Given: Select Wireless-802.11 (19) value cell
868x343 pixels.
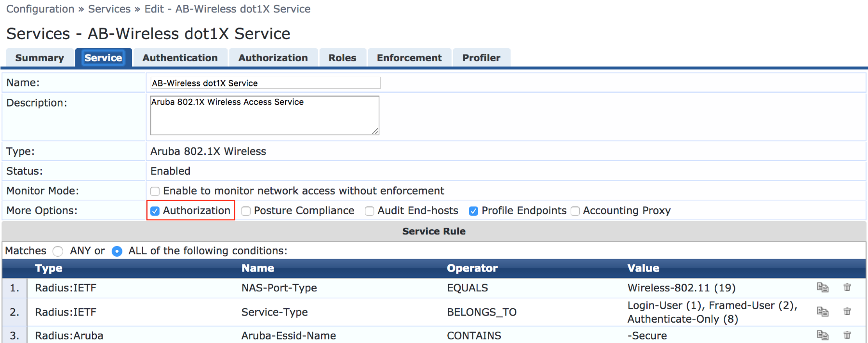Looking at the screenshot, I should click(x=681, y=288).
